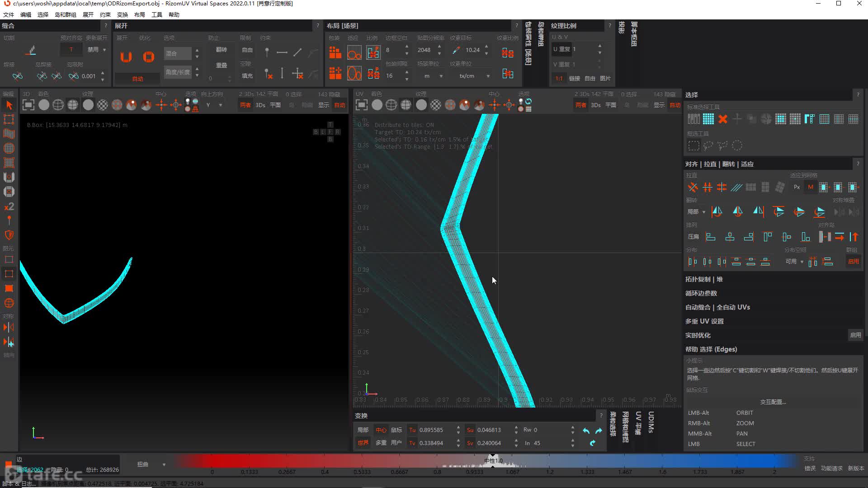868x488 pixels.
Task: Select the arrow pointer tool in edit sidebar
Action: click(9, 105)
